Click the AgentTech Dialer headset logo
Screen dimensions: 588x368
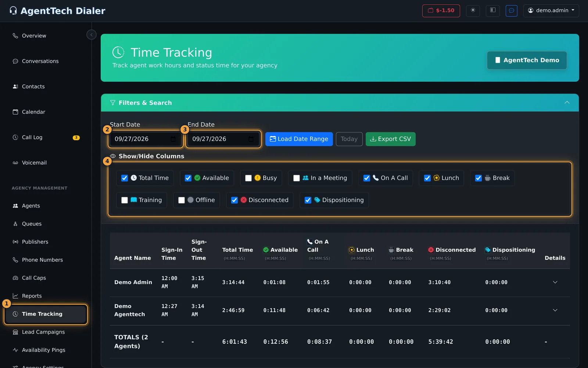coord(13,11)
